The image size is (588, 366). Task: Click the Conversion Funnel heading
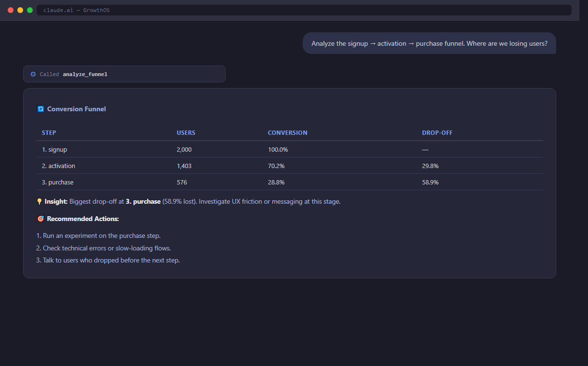[76, 109]
